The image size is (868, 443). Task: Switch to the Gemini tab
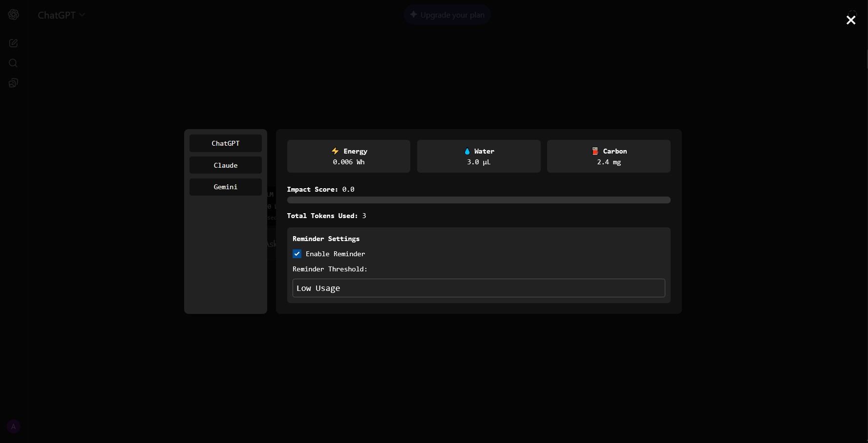point(226,187)
